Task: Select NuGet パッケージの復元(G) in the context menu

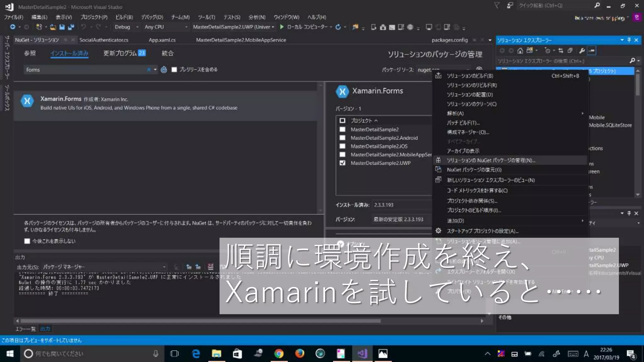Action: pos(510,170)
